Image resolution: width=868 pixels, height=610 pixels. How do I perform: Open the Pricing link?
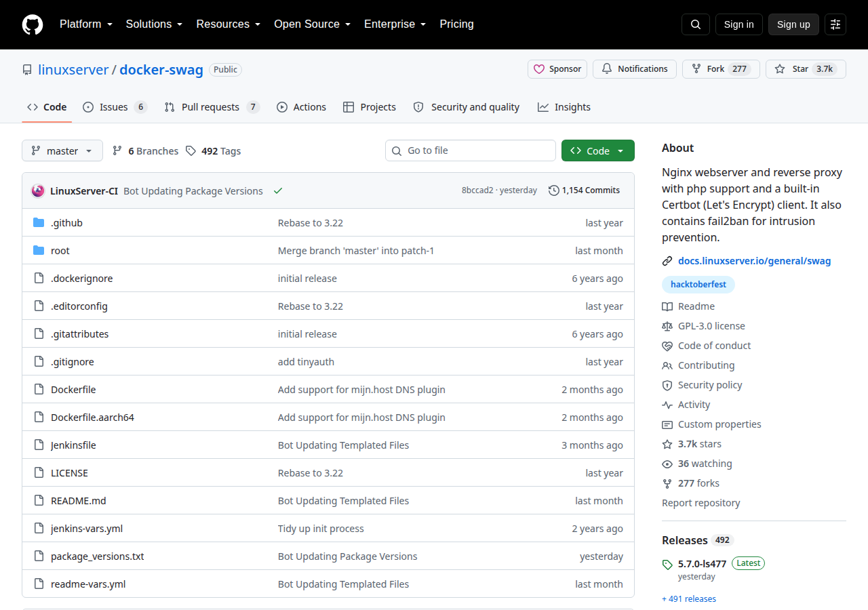pos(456,24)
